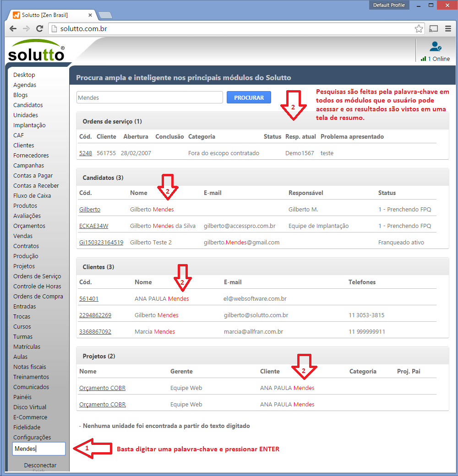Open Fidelidade in the sidebar
The height and width of the screenshot is (476, 458).
[27, 427]
